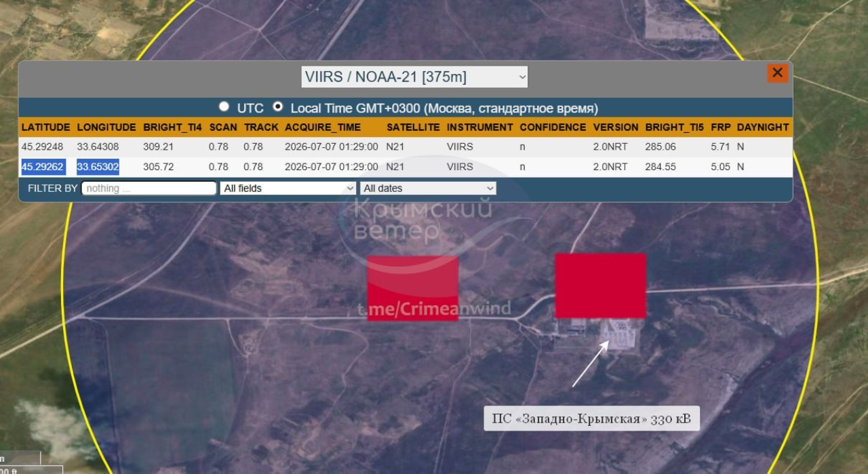Sort by the BRIGHT_TI4 column header

(x=172, y=127)
